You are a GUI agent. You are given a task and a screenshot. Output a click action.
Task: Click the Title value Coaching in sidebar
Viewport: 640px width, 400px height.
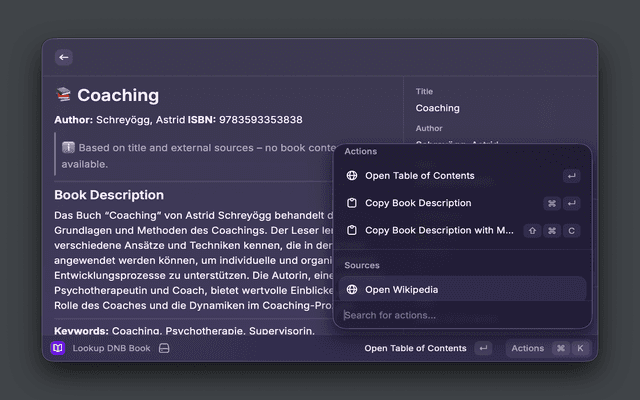point(438,108)
